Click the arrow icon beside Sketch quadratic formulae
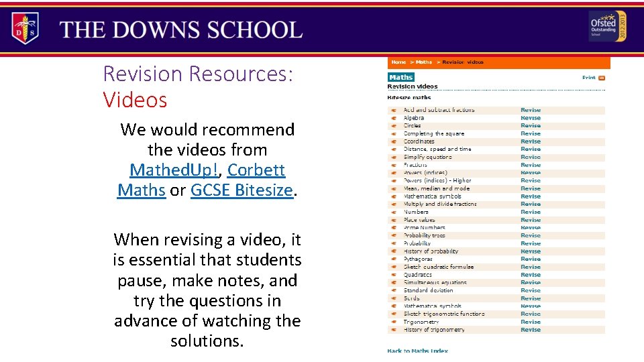The image size is (644, 362). pyautogui.click(x=394, y=267)
